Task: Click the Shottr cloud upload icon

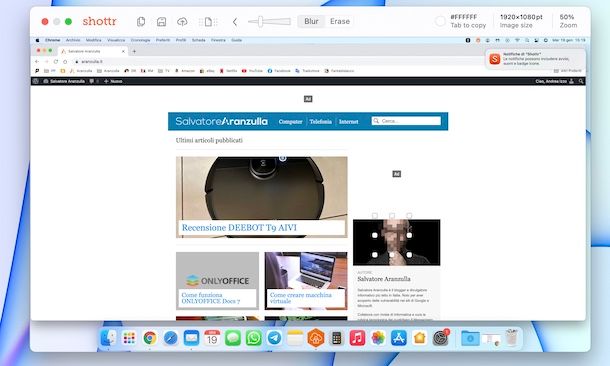Action: [x=182, y=22]
